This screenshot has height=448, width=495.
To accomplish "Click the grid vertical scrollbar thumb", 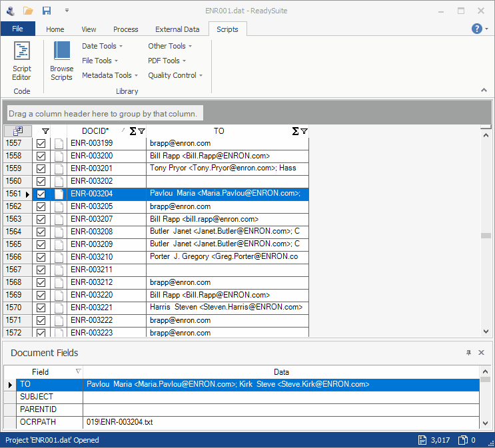I will point(486,236).
